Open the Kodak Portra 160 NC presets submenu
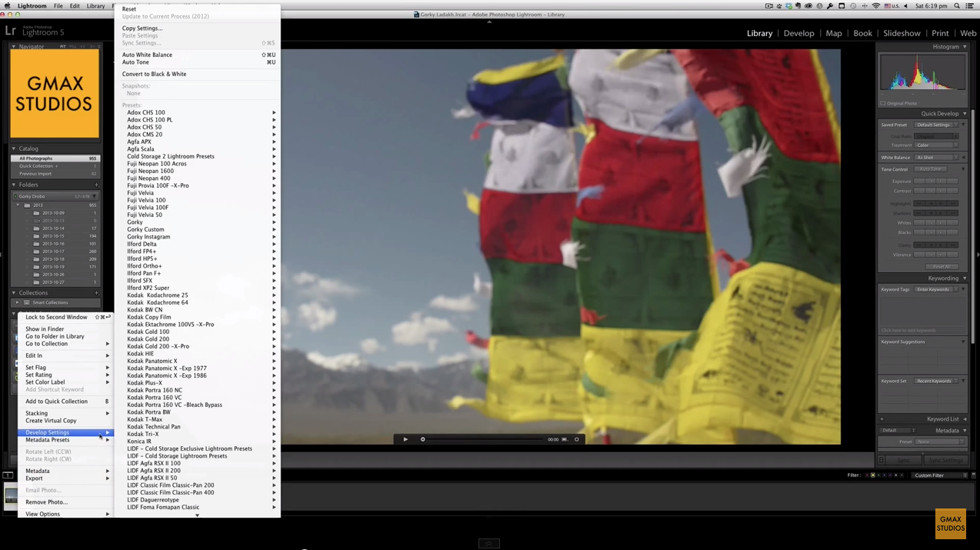Screen dimensions: 980x550 [197, 390]
